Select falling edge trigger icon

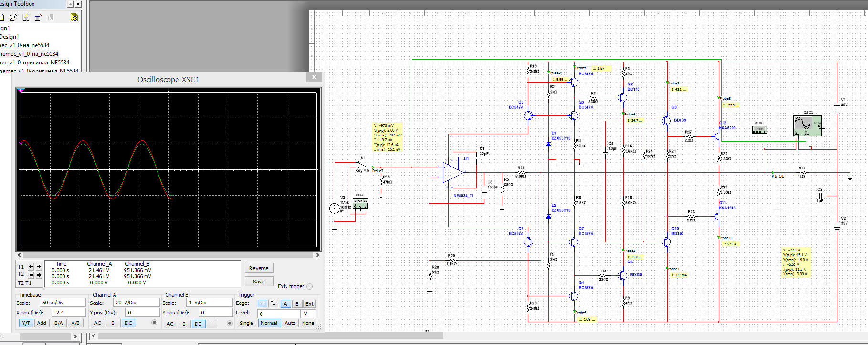pos(273,303)
